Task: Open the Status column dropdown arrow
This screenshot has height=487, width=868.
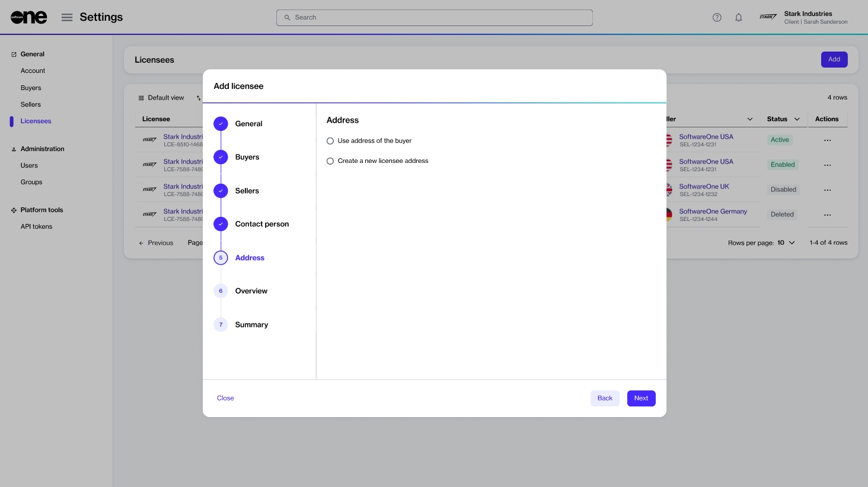Action: 797,119
